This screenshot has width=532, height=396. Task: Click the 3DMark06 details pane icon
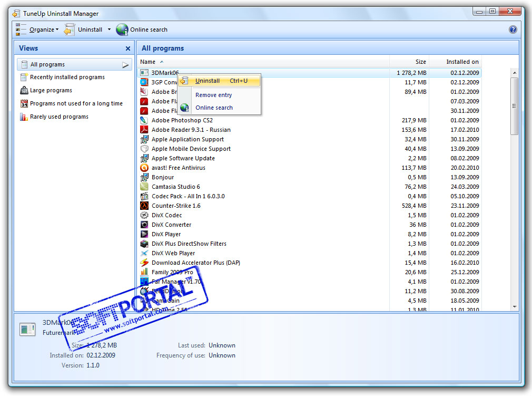coord(27,329)
